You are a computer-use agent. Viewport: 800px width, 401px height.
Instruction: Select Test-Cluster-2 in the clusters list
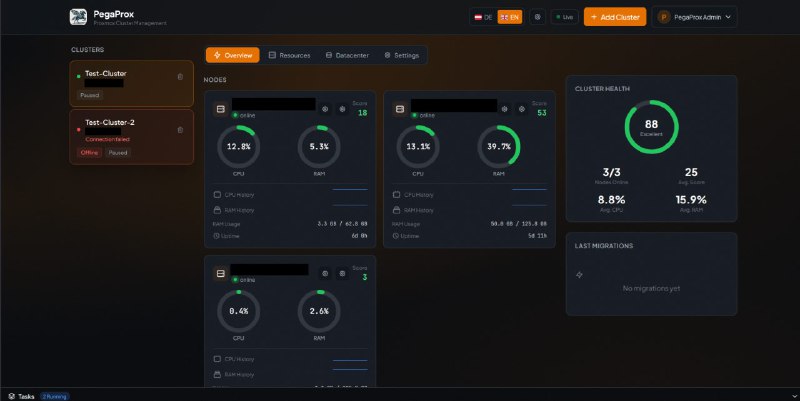[132, 137]
